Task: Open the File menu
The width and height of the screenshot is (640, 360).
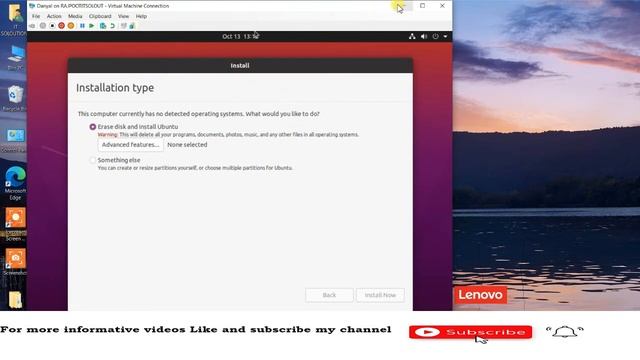Action: click(x=36, y=16)
